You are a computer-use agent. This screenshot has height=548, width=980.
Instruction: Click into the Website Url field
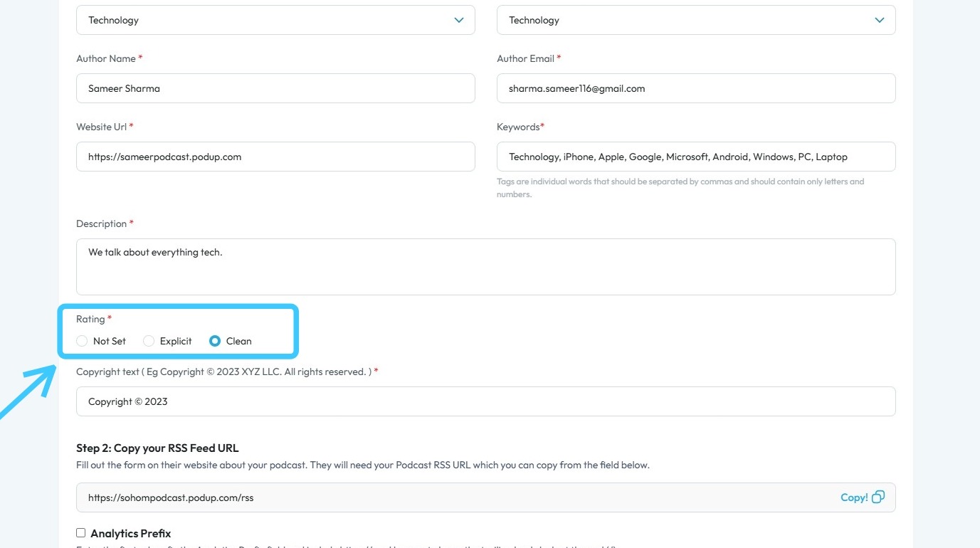point(275,157)
